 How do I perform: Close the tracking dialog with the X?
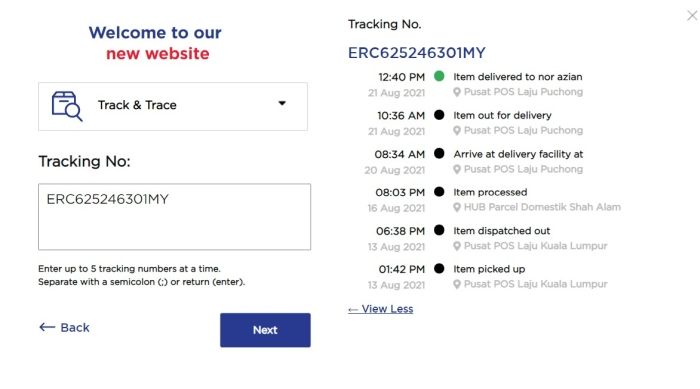click(x=692, y=16)
